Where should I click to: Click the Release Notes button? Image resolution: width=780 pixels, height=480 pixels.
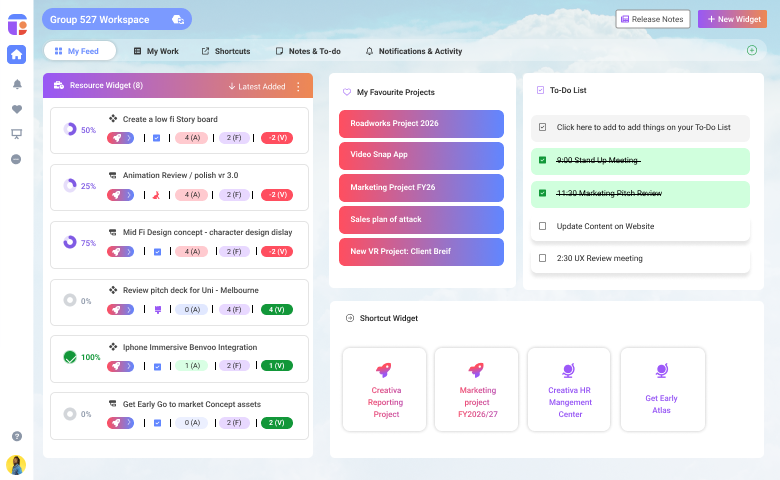coord(653,19)
